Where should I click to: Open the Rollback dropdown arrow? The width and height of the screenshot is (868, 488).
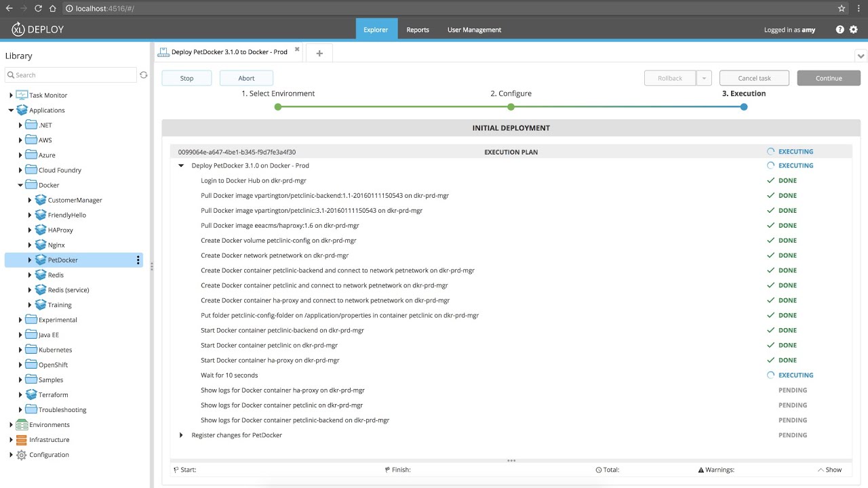[704, 78]
